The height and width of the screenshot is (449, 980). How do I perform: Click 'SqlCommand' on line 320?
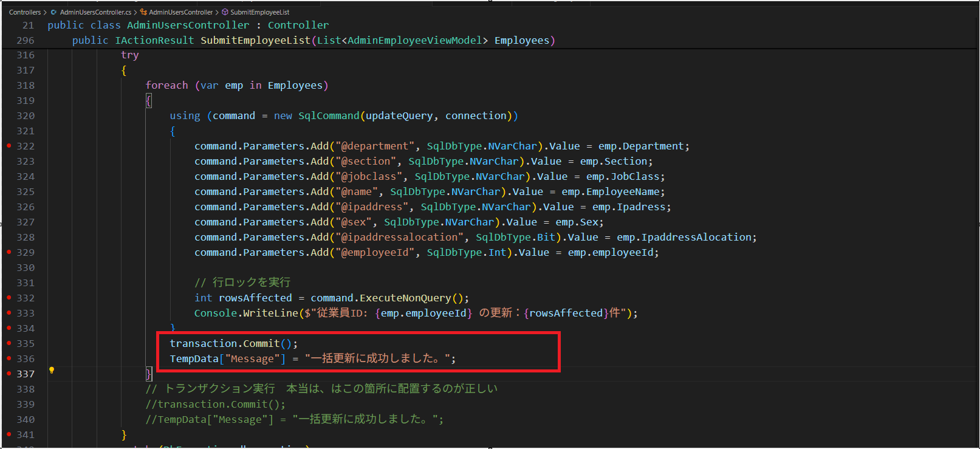329,115
